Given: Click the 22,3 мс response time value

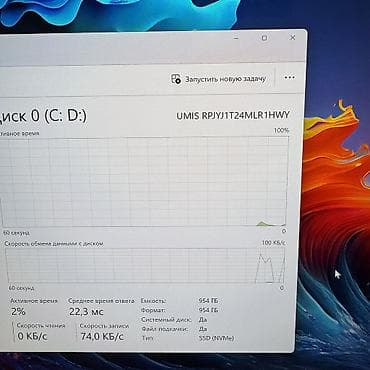Looking at the screenshot, I should 86,312.
